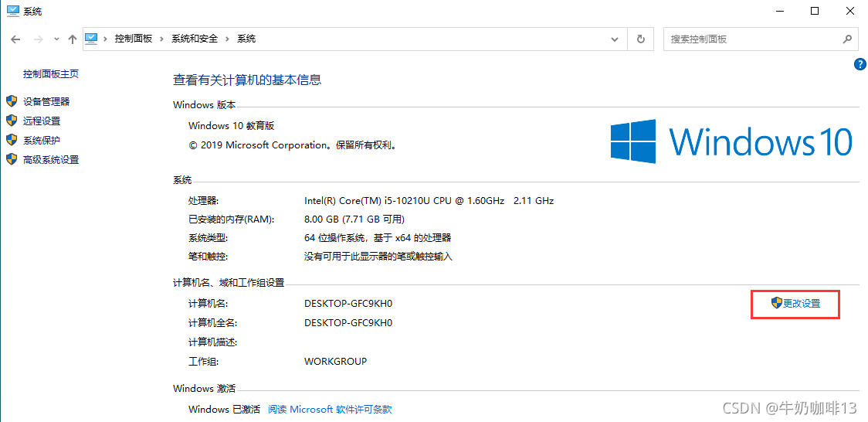Click the 笔和触控 label
The width and height of the screenshot is (868, 422).
208,257
